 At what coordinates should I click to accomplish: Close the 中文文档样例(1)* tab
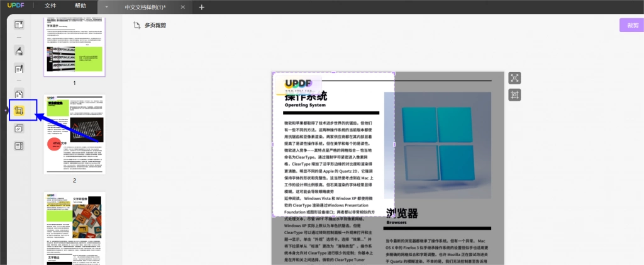point(183,7)
